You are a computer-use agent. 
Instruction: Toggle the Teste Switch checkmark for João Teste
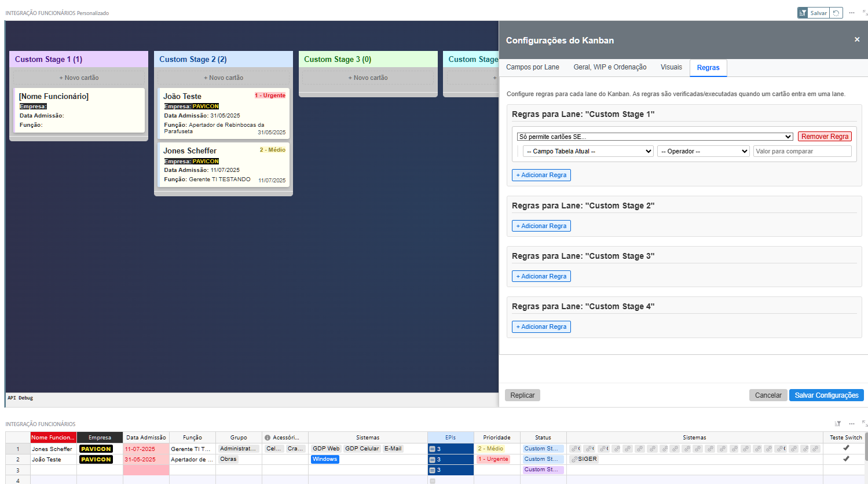[846, 459]
